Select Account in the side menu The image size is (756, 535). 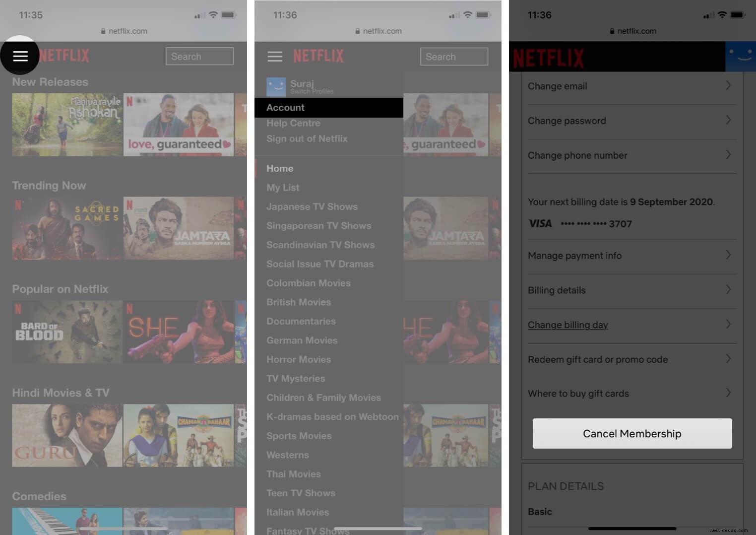[x=329, y=108]
